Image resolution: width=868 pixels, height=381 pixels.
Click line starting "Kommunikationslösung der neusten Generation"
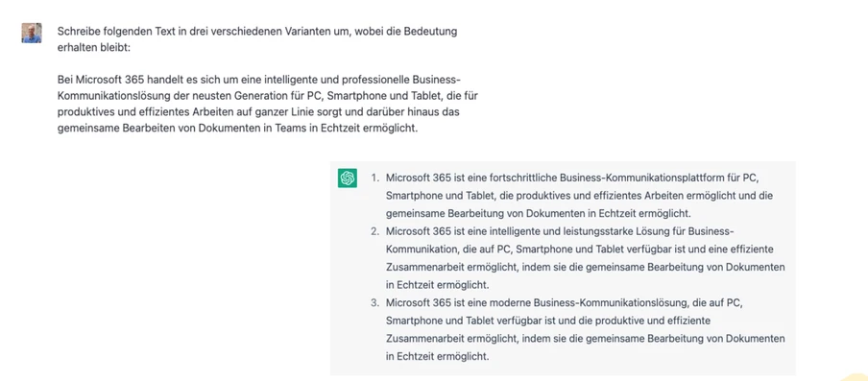(267, 96)
